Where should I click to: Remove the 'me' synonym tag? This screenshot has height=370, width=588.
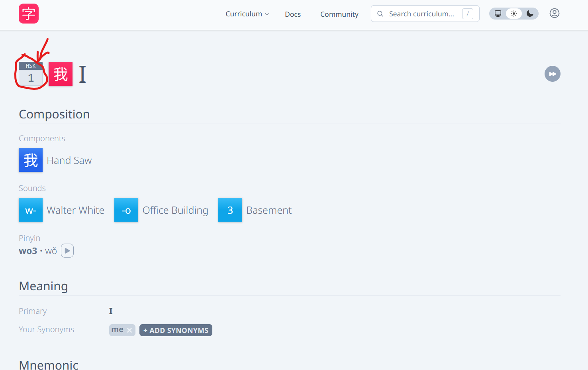129,330
